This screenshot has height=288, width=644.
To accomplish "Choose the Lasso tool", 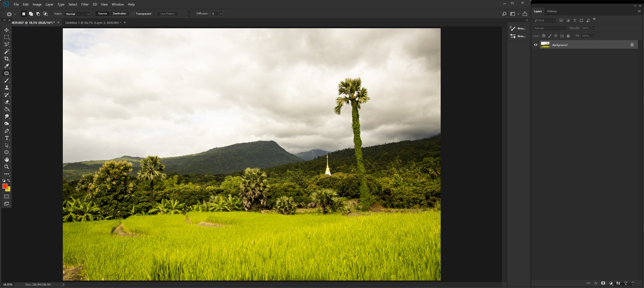I will (6, 44).
